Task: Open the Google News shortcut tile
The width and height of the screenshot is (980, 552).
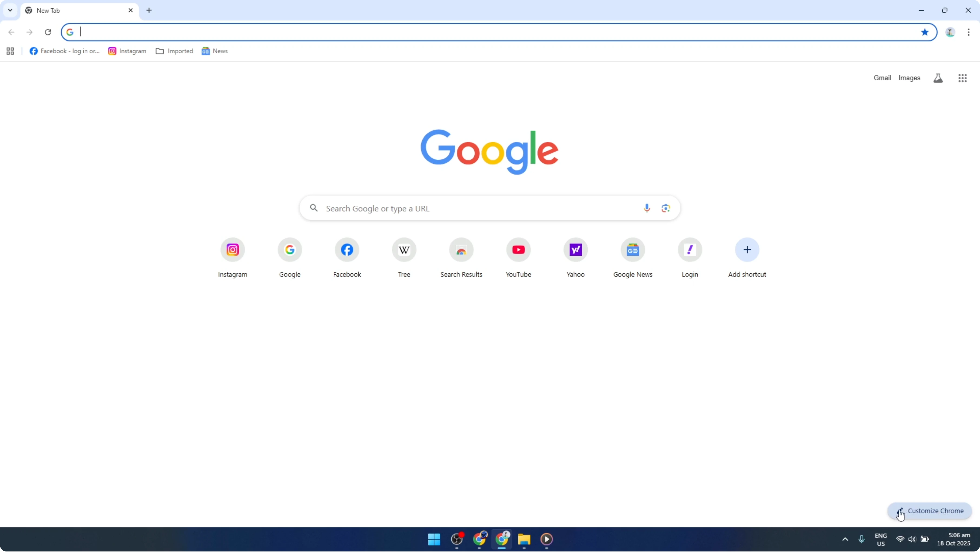Action: point(633,258)
